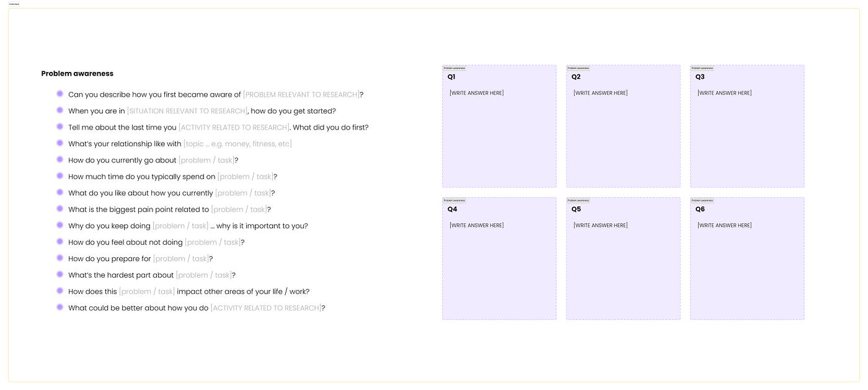Viewport: 868px width, 390px height.
Task: Select the bullet beside "What is the biggest pain point"
Action: click(x=60, y=209)
